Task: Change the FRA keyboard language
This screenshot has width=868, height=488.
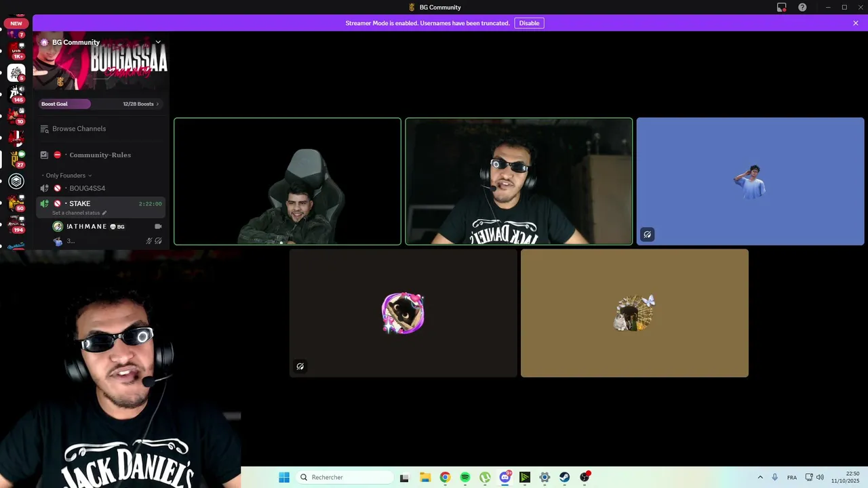Action: pos(792,477)
